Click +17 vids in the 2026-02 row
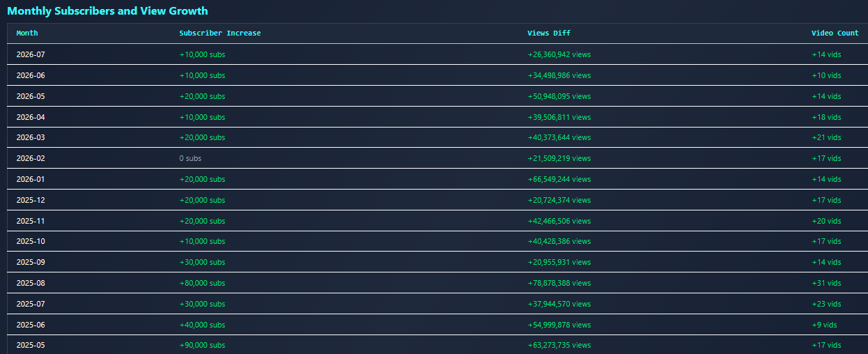The width and height of the screenshot is (868, 354). tap(826, 158)
